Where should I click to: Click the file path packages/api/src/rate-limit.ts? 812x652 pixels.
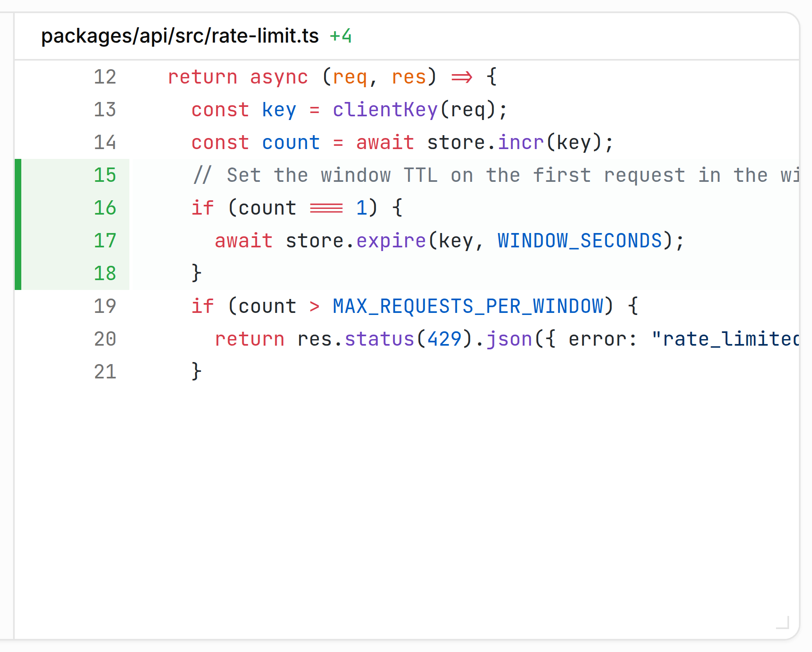point(180,36)
